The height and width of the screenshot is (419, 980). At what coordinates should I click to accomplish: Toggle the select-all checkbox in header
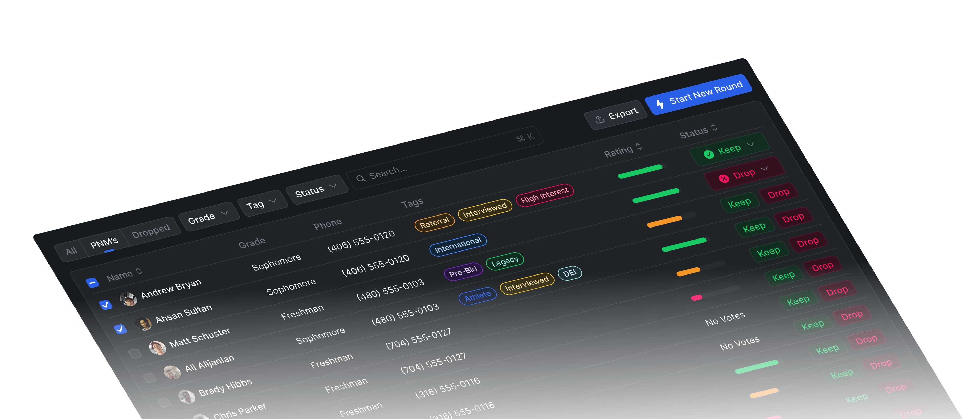pyautogui.click(x=92, y=282)
